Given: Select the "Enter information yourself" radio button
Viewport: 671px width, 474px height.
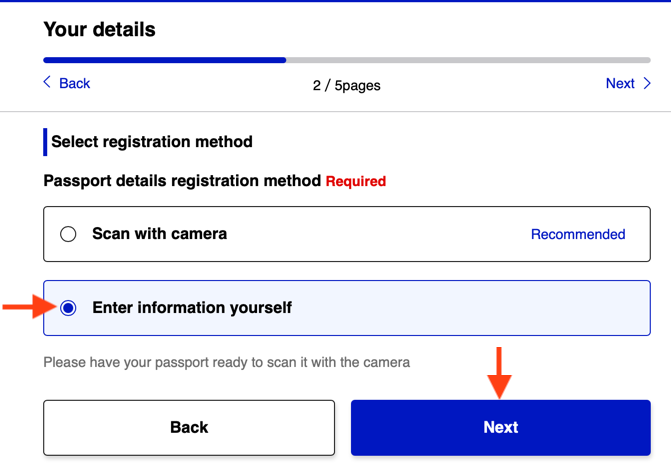Looking at the screenshot, I should coord(68,308).
